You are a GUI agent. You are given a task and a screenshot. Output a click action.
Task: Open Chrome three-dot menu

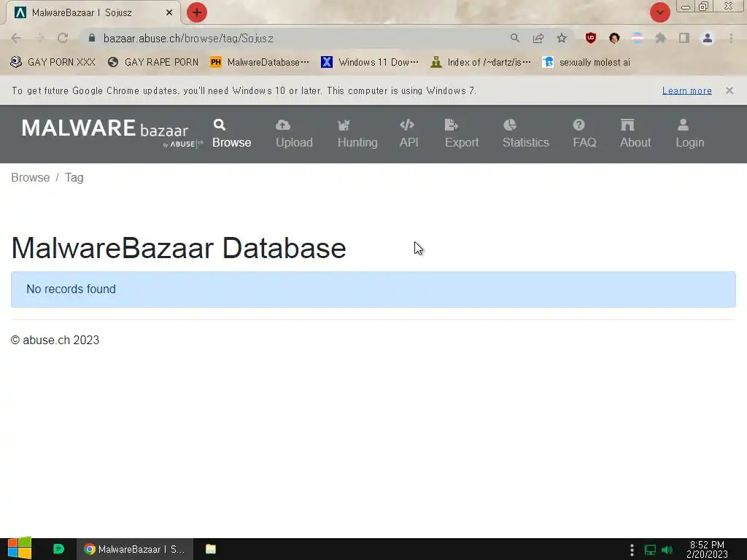coord(731,38)
